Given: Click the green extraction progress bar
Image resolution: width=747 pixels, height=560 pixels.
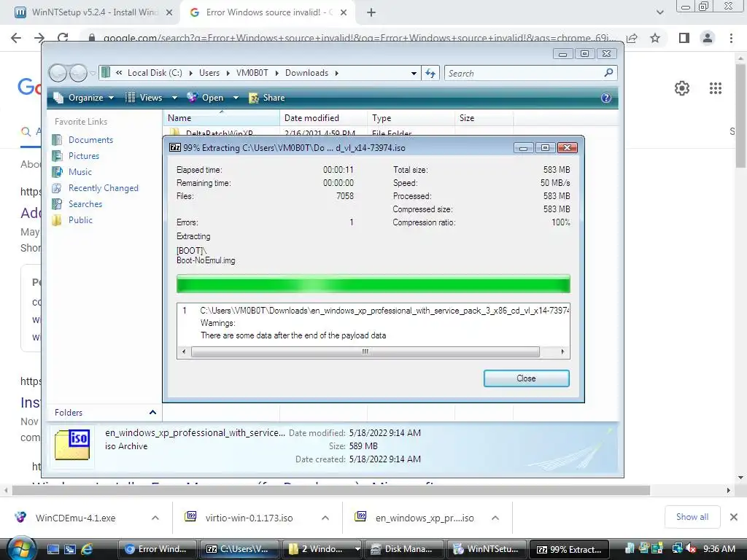Looking at the screenshot, I should click(x=373, y=284).
